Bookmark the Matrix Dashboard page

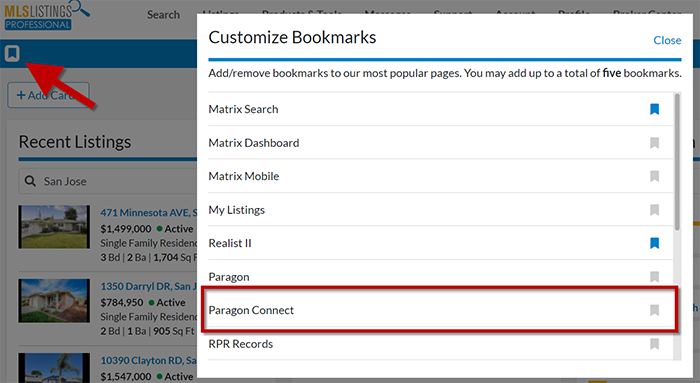click(654, 143)
